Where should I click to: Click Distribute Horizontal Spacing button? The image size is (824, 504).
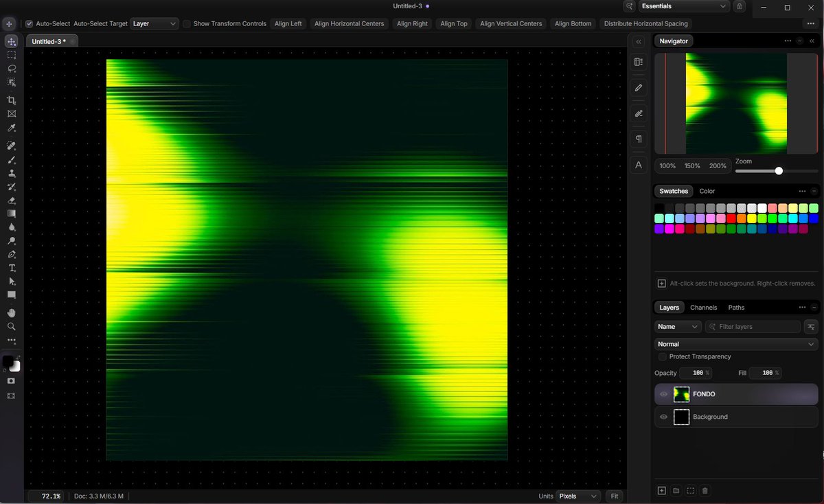point(645,23)
